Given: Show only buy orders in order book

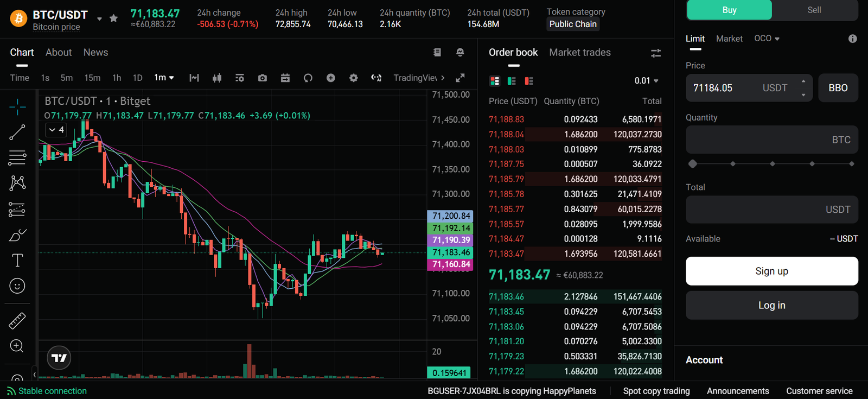Looking at the screenshot, I should click(512, 81).
